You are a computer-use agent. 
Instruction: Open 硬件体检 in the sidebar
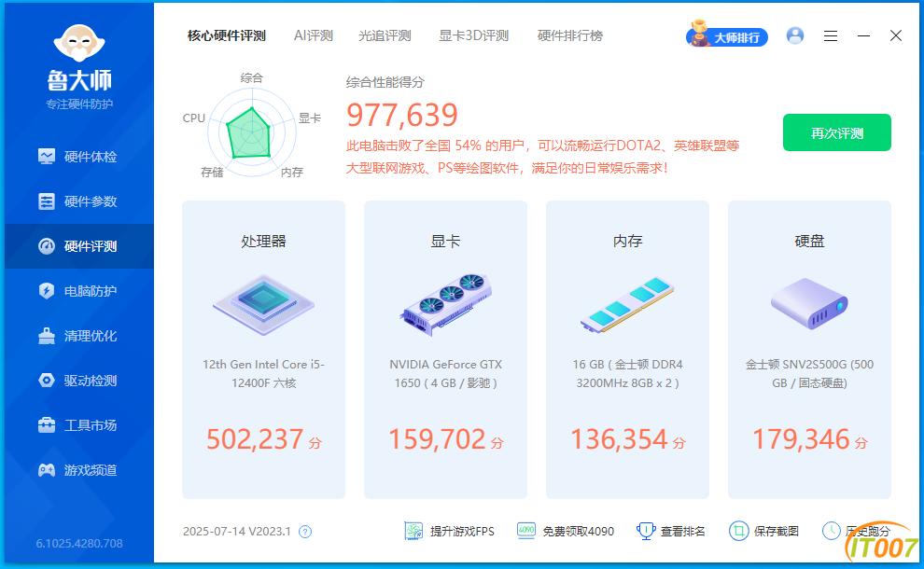tap(77, 157)
